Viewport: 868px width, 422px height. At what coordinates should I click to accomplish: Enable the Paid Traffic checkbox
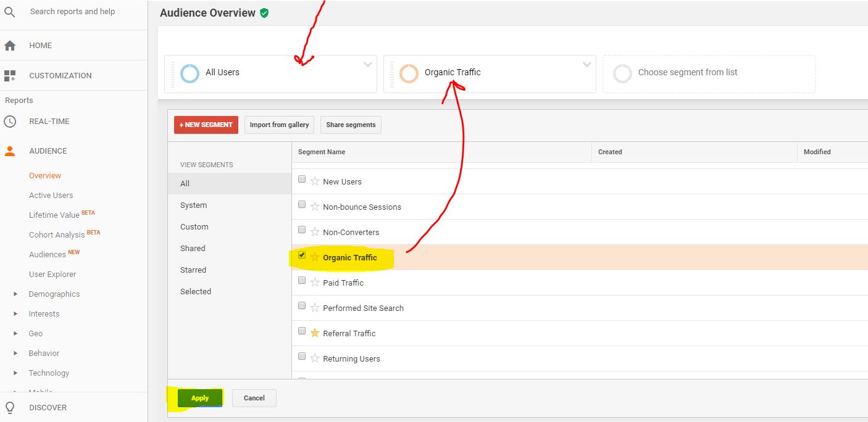301,279
